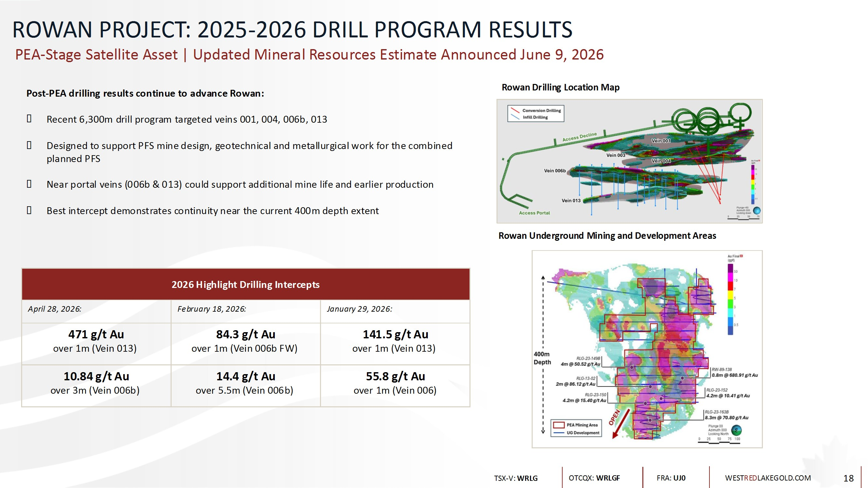Open the WESTREDLAKEGOLD.COM website link

point(768,478)
